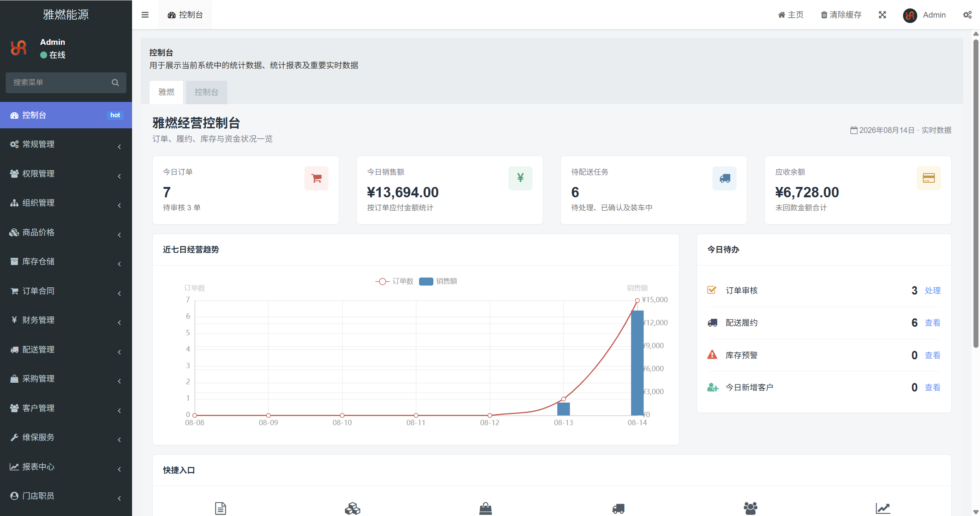
Task: Select the 控制台 item in the sidebar
Action: pyautogui.click(x=66, y=115)
